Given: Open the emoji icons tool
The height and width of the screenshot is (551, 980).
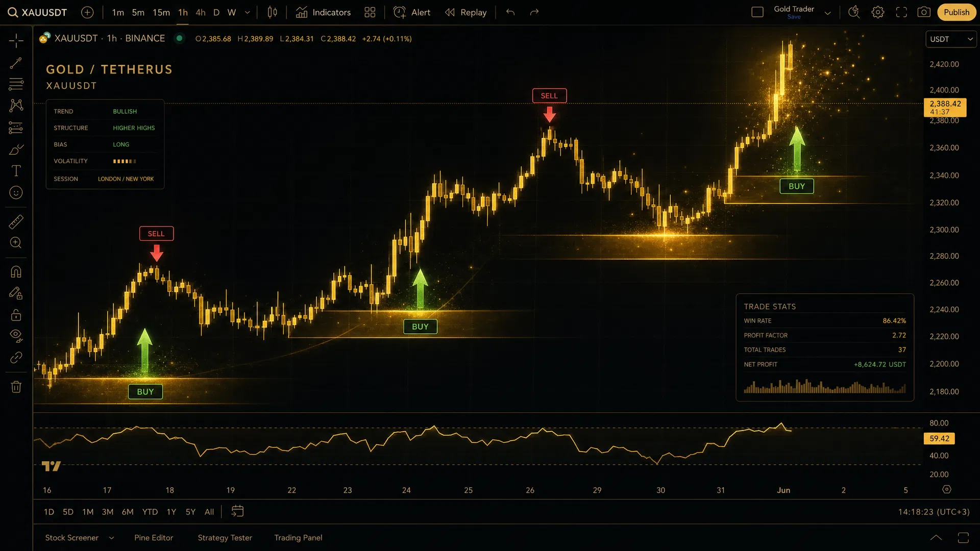Looking at the screenshot, I should (16, 192).
